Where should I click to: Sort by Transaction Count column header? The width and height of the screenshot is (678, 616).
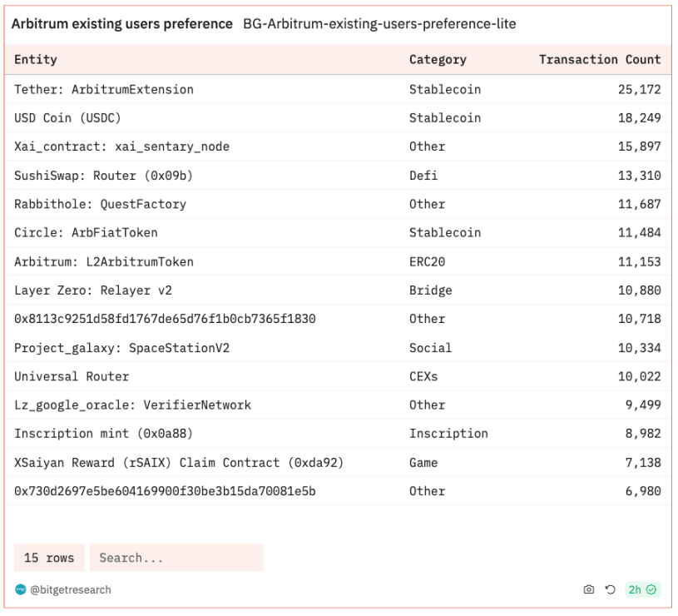[599, 60]
